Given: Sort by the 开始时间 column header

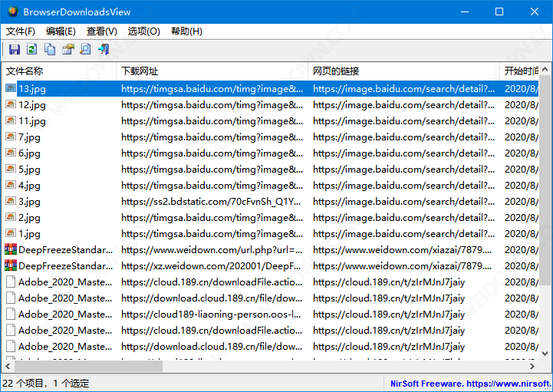Looking at the screenshot, I should pos(519,71).
